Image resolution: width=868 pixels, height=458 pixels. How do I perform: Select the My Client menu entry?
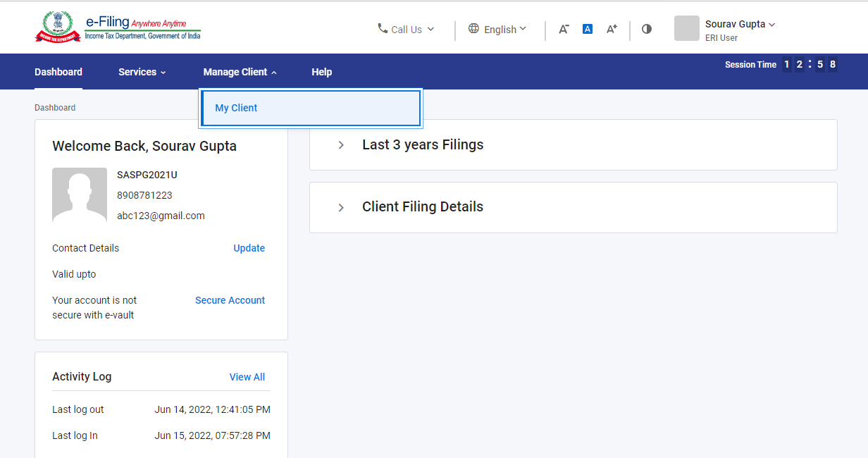tap(236, 107)
